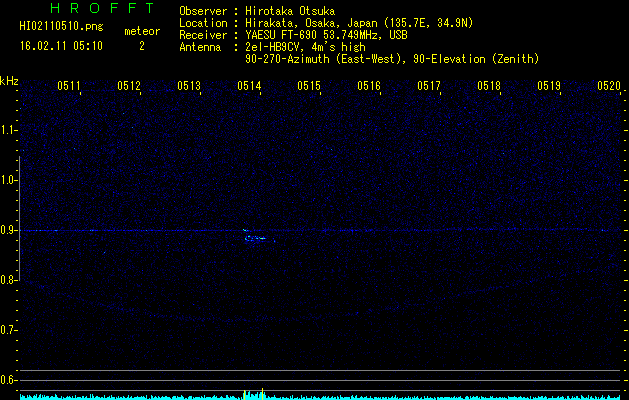Image resolution: width=629 pixels, height=400 pixels.
Task: Click the 0518 time marker
Action: coord(489,85)
